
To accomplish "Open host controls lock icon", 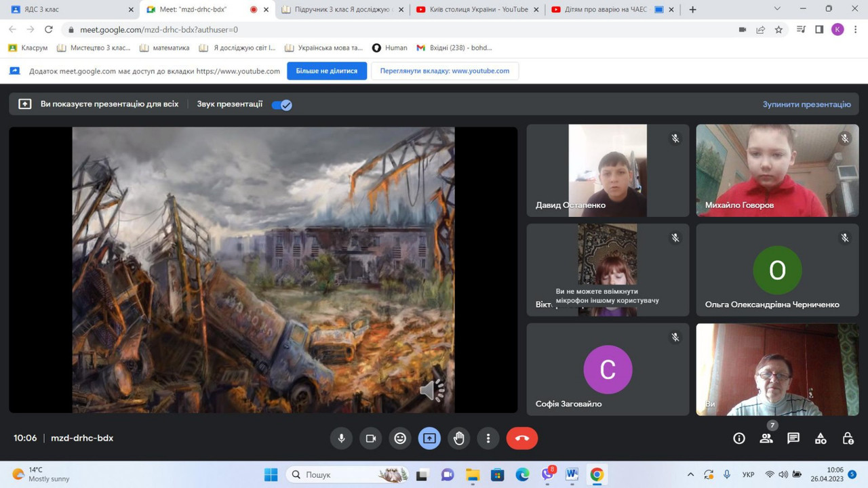I will [x=848, y=439].
